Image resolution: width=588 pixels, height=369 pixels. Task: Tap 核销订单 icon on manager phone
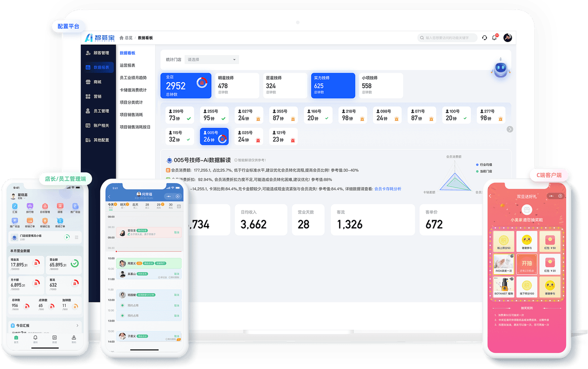[29, 222]
